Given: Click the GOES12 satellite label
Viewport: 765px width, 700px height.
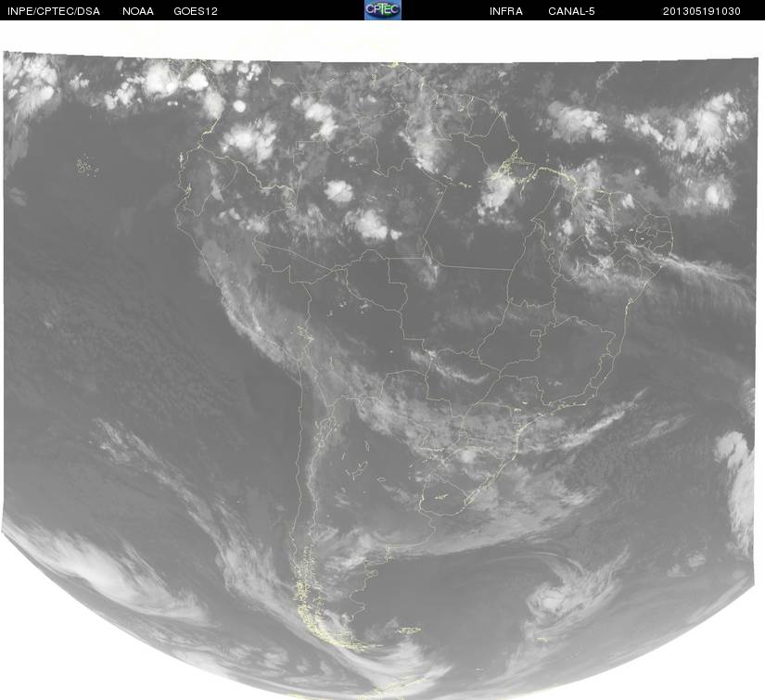Looking at the screenshot, I should point(196,11).
